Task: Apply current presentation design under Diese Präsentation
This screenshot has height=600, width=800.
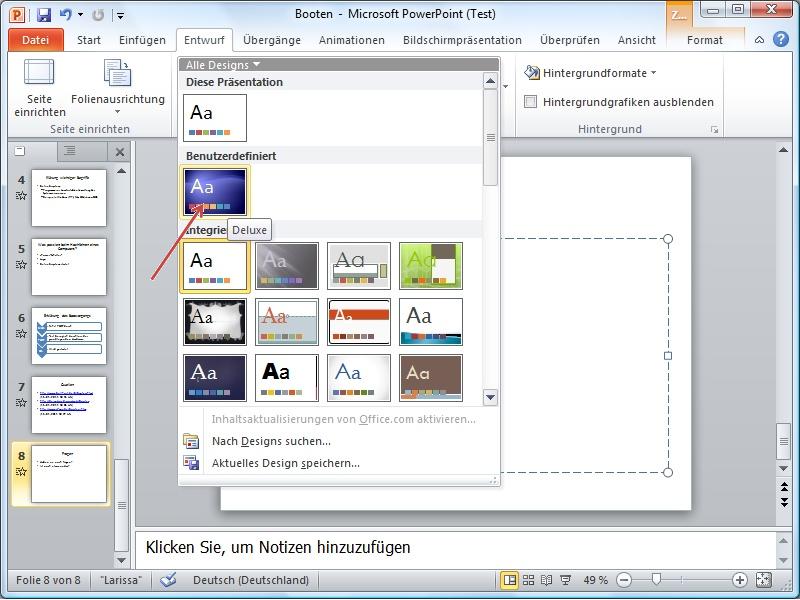Action: tap(215, 118)
